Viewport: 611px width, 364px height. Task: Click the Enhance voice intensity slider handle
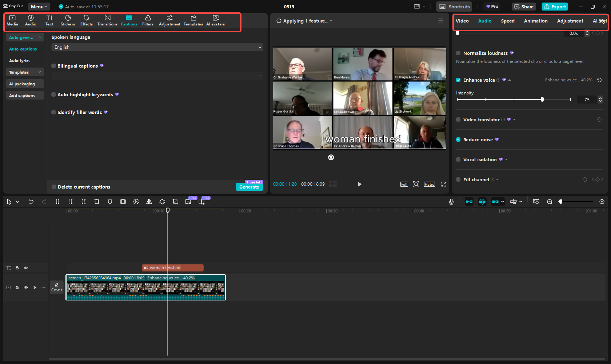tap(542, 100)
